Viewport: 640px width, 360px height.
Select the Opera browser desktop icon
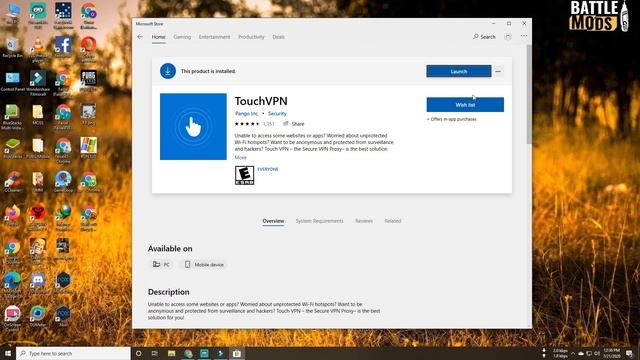[x=88, y=48]
